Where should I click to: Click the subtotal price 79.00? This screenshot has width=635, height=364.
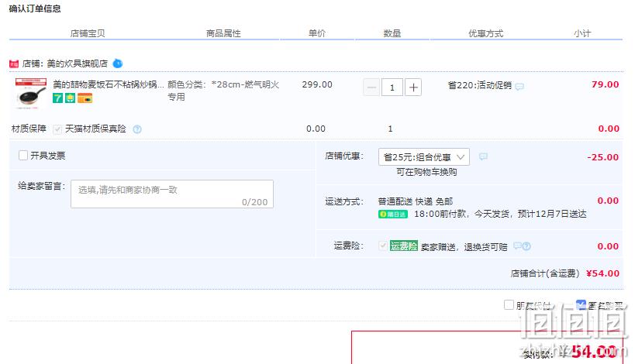tap(605, 84)
